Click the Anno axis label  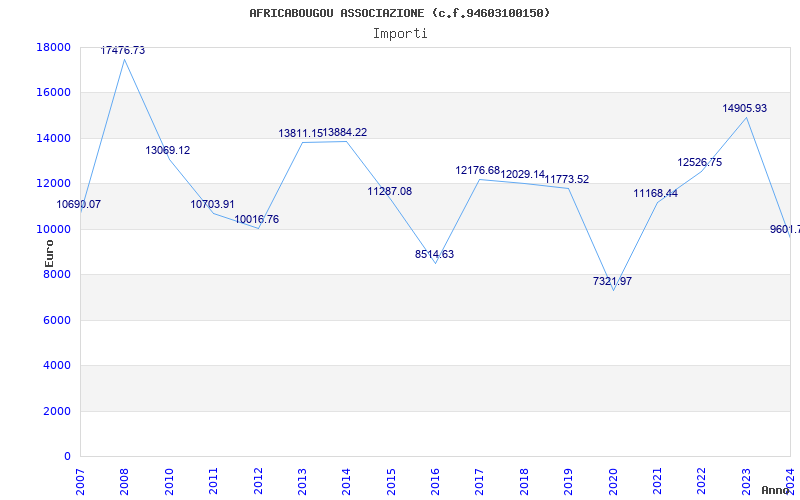[776, 490]
